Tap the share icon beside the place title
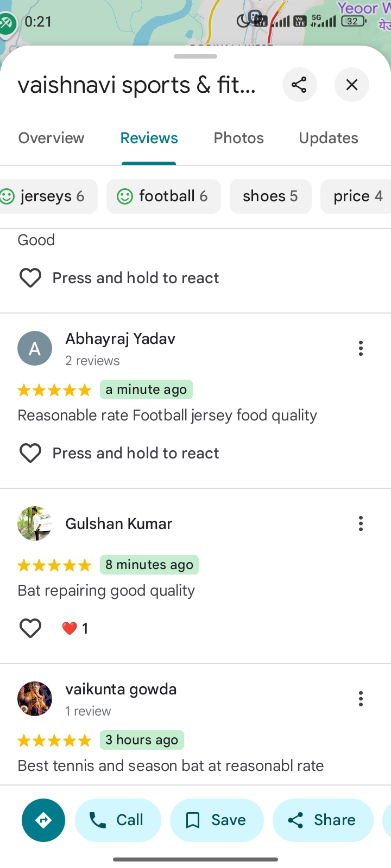This screenshot has width=391, height=868. (x=299, y=85)
